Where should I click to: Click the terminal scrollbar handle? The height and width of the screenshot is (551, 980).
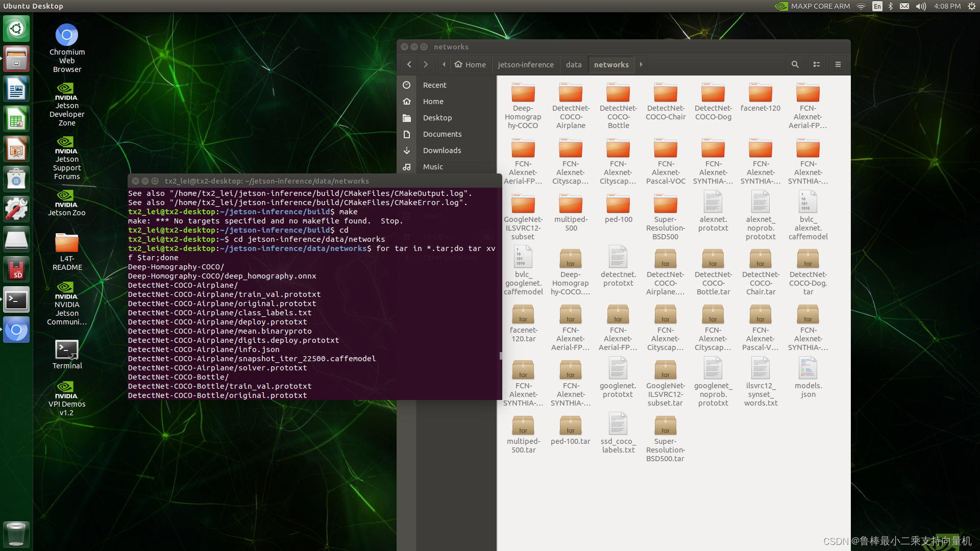coord(500,356)
